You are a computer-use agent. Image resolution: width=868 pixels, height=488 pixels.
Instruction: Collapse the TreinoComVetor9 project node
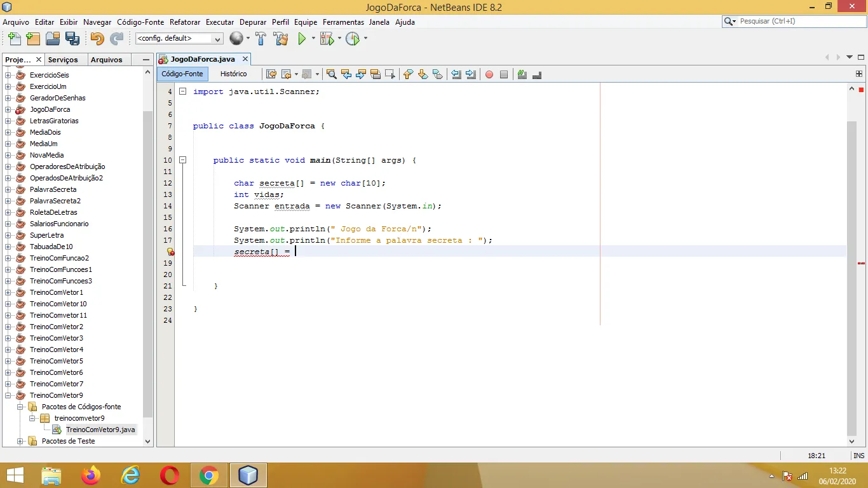(8, 395)
